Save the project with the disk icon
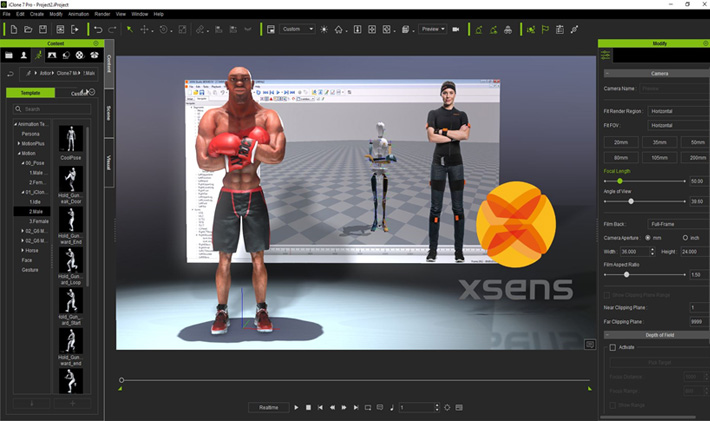This screenshot has height=421, width=710. click(x=43, y=29)
